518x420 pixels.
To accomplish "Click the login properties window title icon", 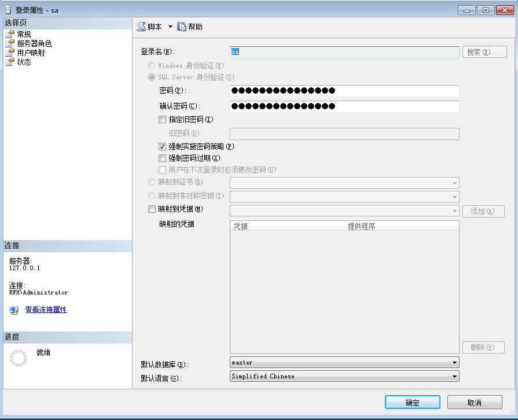I will [8, 10].
